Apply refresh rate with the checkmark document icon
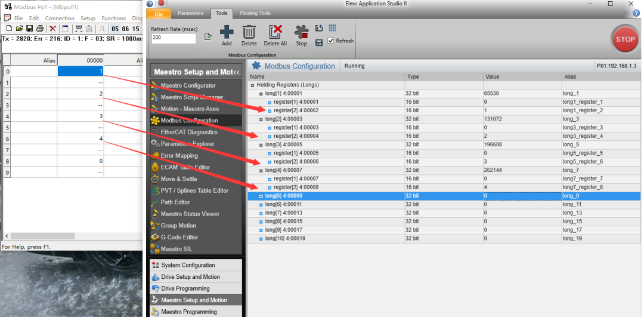 (x=208, y=36)
